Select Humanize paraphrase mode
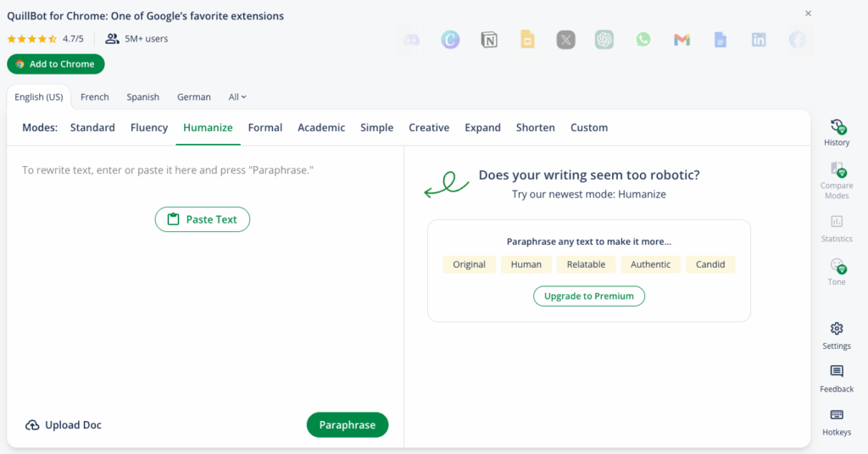The image size is (868, 454). click(208, 128)
